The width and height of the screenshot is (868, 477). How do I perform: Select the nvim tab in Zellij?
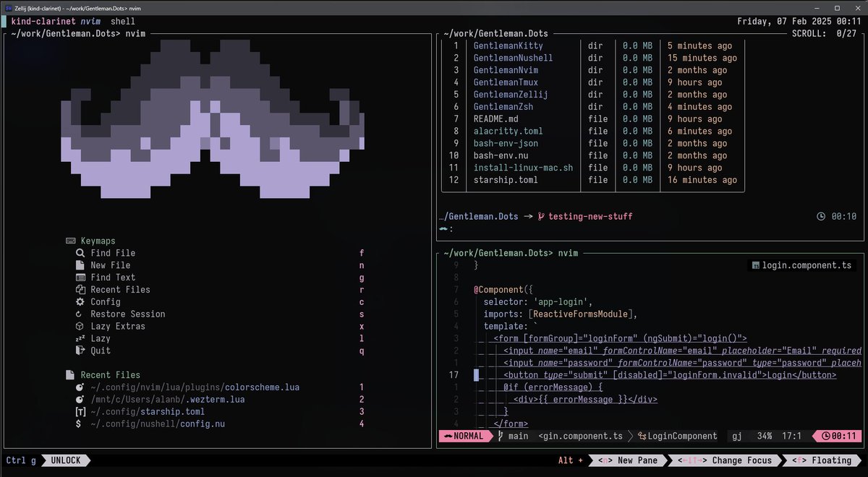point(89,21)
